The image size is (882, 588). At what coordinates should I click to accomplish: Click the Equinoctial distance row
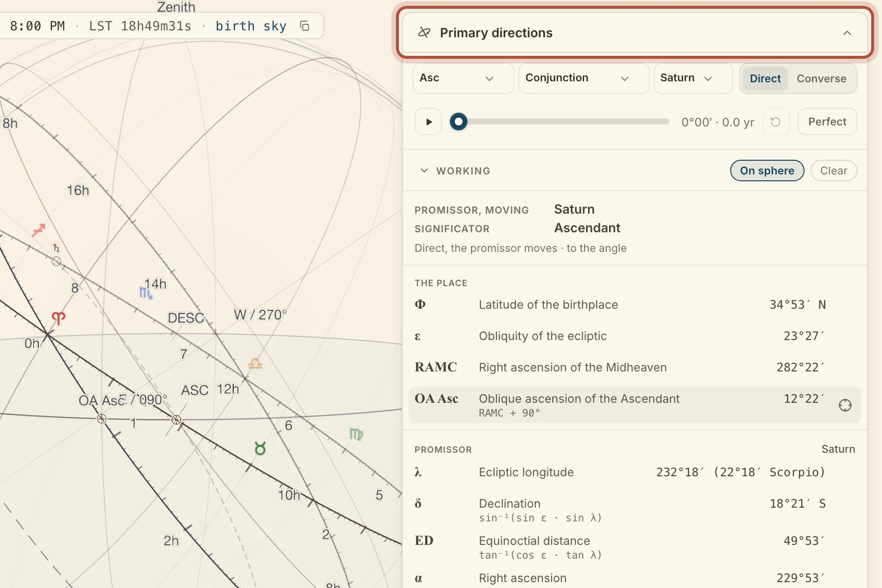(635, 547)
